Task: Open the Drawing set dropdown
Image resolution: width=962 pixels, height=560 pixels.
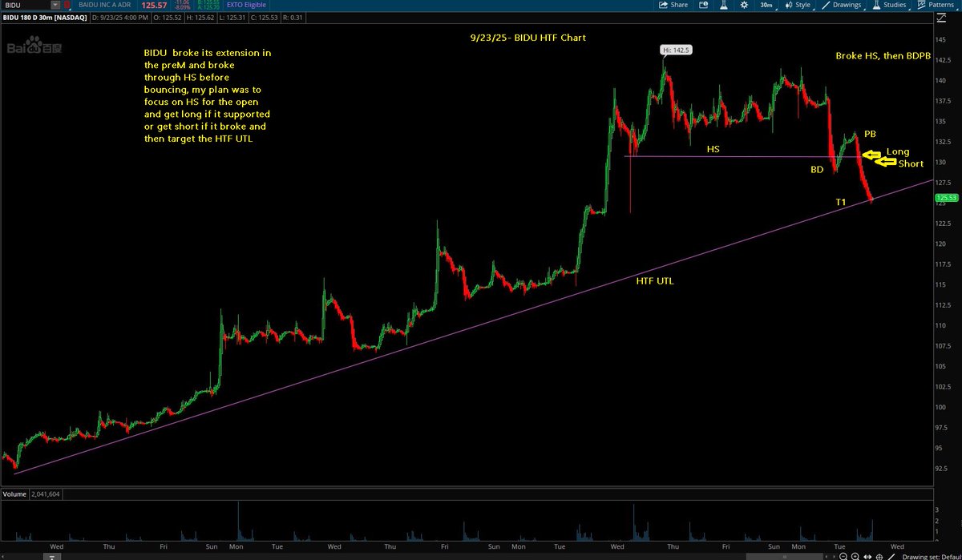Action: tap(931, 556)
